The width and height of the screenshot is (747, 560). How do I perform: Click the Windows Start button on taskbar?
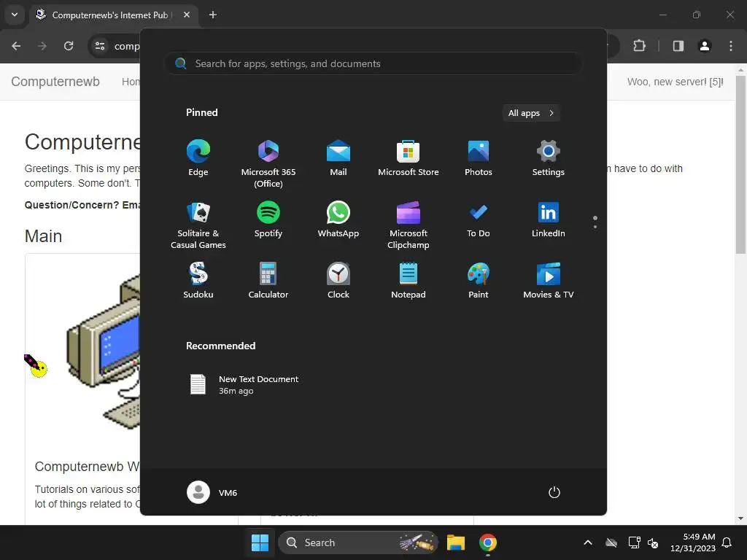click(x=260, y=542)
